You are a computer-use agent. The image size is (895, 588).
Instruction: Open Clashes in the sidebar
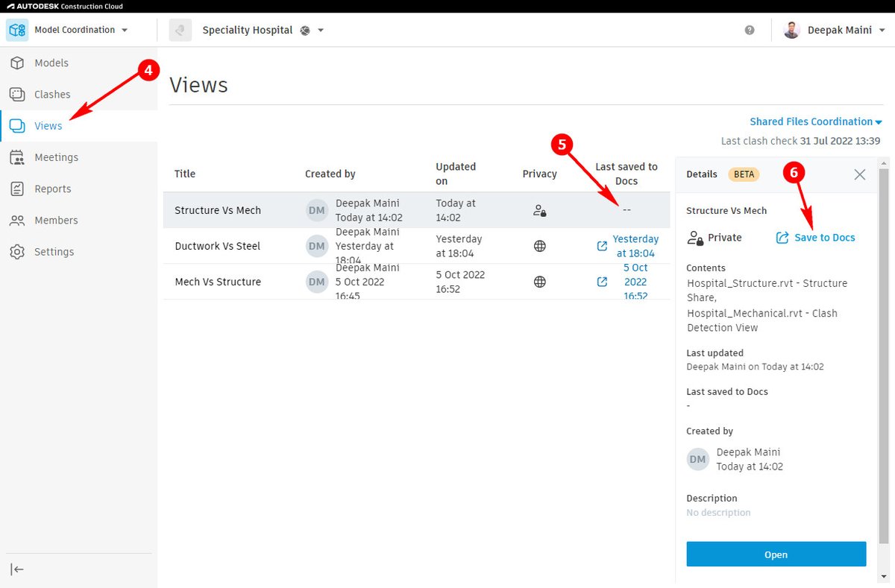(x=78, y=95)
